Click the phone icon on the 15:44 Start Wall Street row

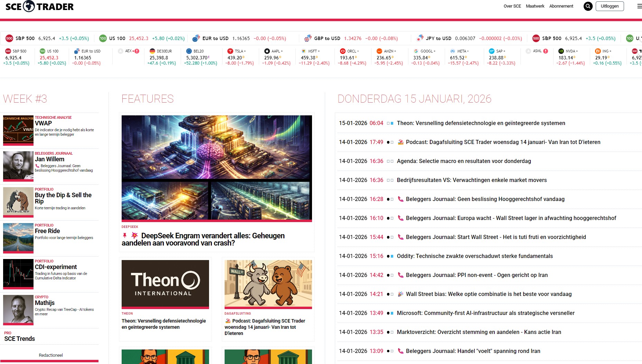pyautogui.click(x=400, y=237)
